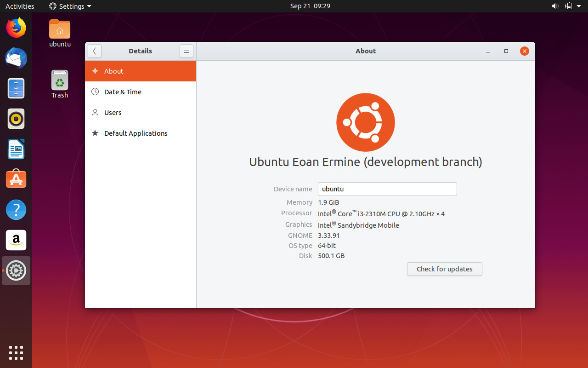Launch the Amazon shortcut from the dock
Viewport: 588px width, 368px height.
pyautogui.click(x=16, y=240)
